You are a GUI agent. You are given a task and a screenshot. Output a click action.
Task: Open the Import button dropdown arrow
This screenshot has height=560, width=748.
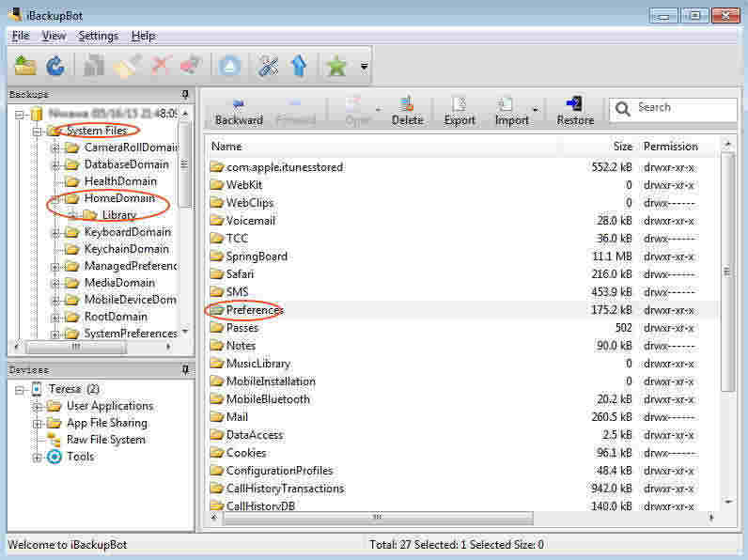[535, 111]
